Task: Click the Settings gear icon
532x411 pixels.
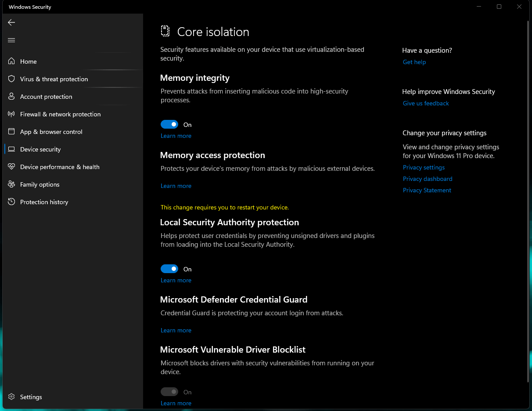Action: (11, 397)
